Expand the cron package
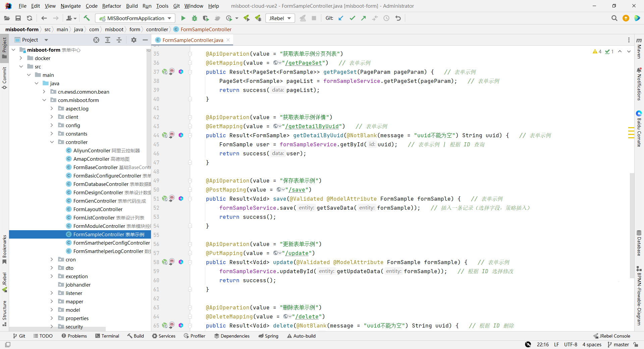This screenshot has width=644, height=349. click(52, 259)
